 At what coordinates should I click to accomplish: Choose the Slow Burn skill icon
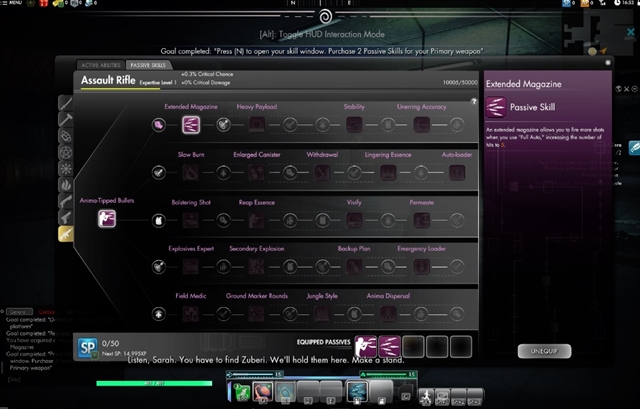[x=190, y=172]
